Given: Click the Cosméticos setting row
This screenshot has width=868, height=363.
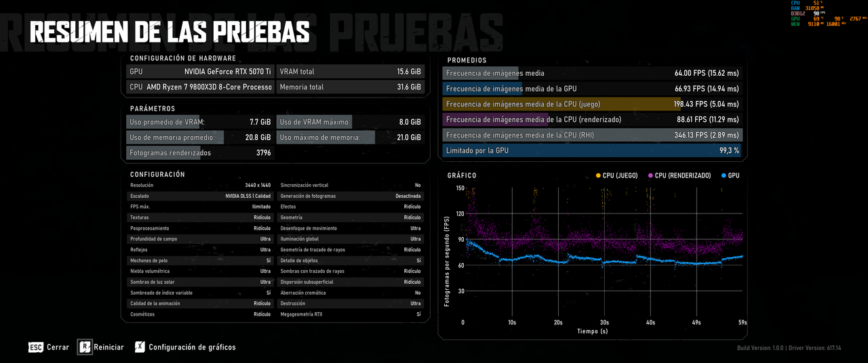Looking at the screenshot, I should pyautogui.click(x=199, y=314).
